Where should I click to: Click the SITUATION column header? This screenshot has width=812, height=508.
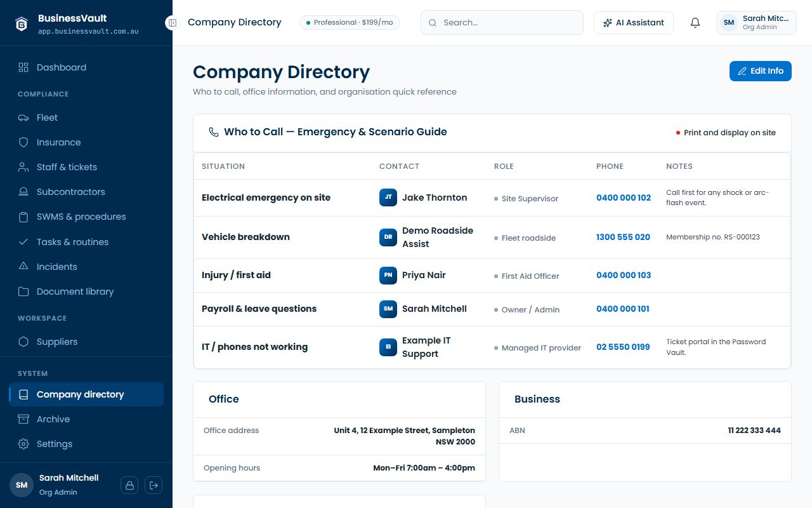(223, 166)
